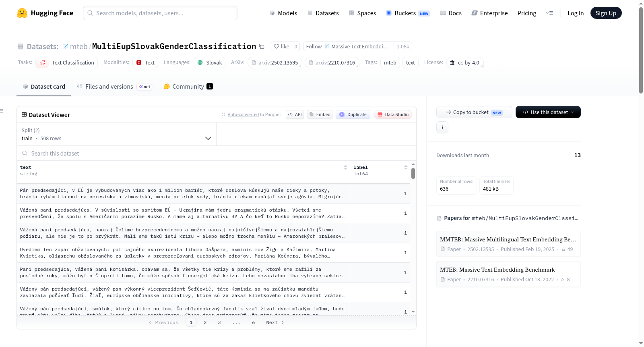Switch to the Community tab
This screenshot has height=347, width=644.
[188, 87]
